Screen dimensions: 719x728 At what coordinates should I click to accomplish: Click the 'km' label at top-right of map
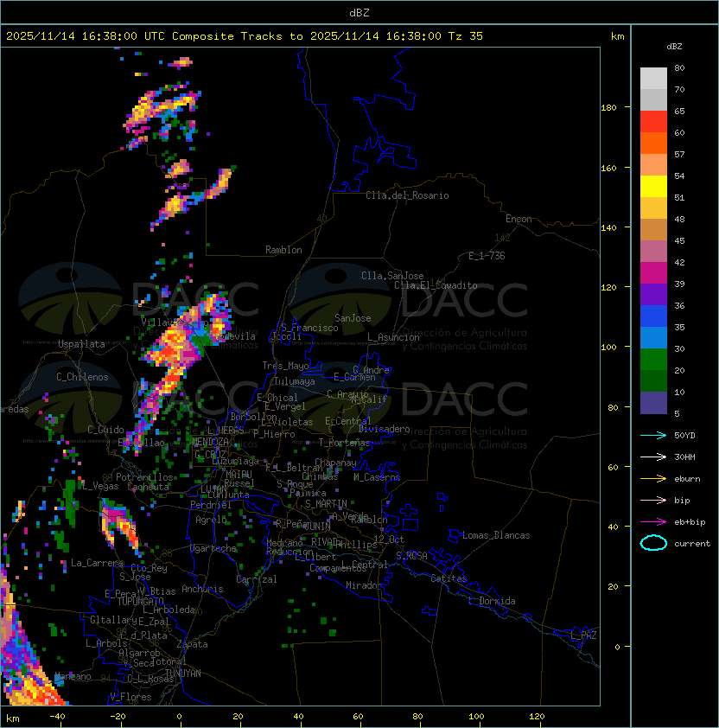click(x=617, y=36)
